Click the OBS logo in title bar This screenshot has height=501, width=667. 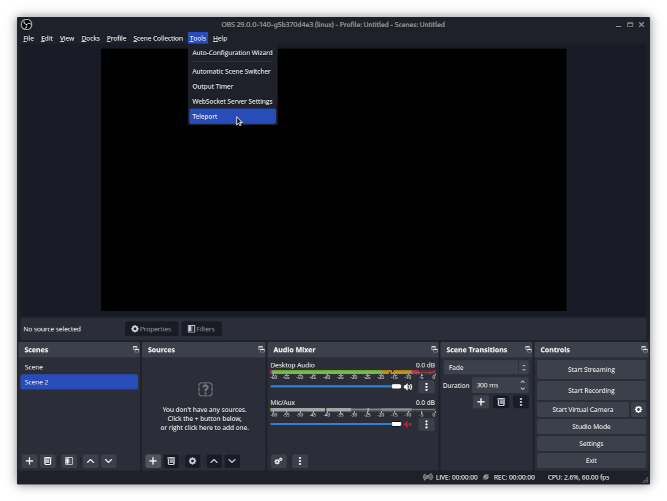[26, 25]
